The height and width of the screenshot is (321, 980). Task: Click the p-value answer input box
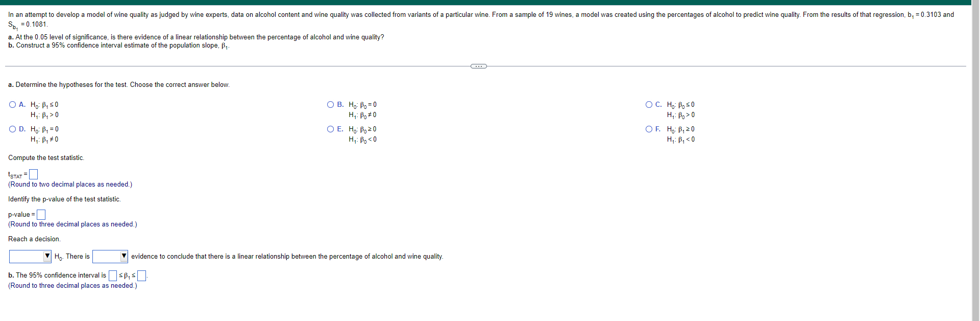(x=41, y=215)
